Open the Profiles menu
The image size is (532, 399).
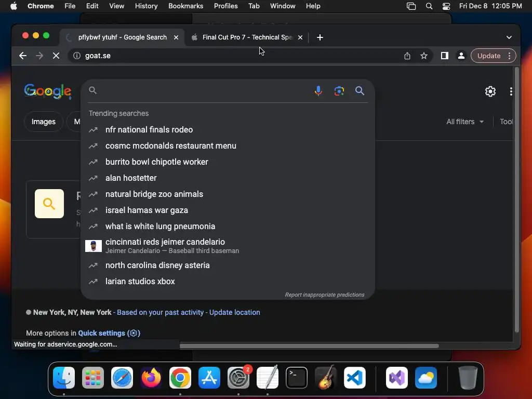tap(225, 6)
